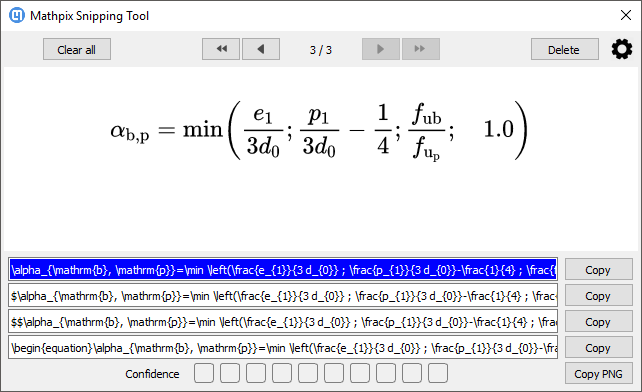The image size is (642, 392).
Task: Click the $$-wrapped LaTeX text field
Action: pyautogui.click(x=283, y=322)
